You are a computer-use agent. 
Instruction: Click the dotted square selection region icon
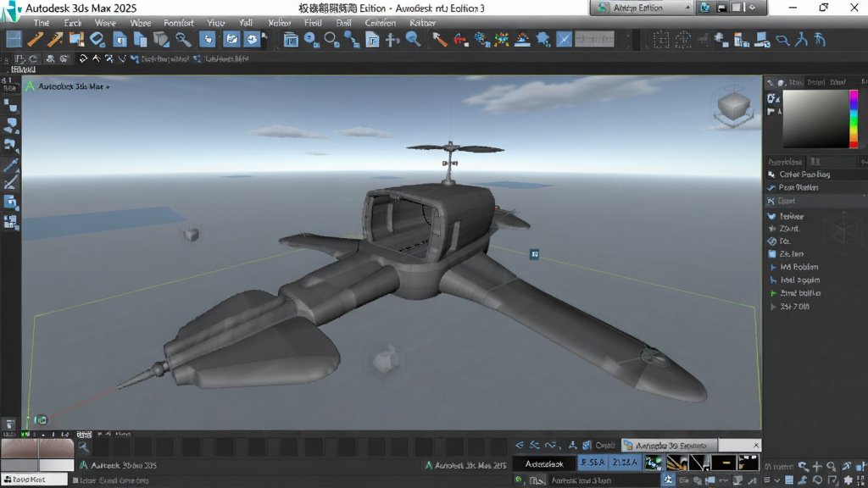(x=661, y=40)
